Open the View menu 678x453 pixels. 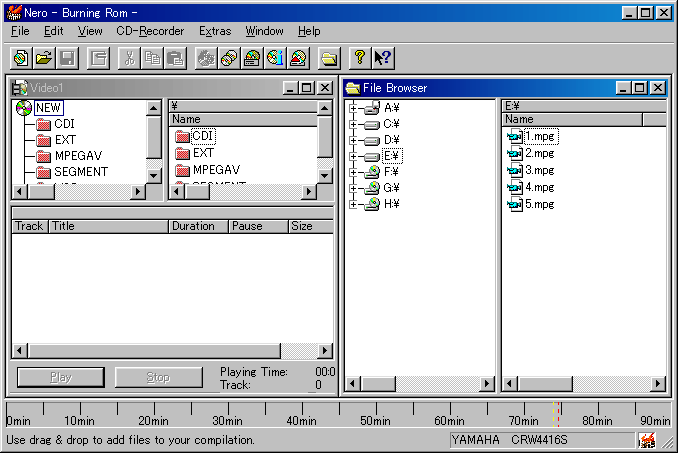pyautogui.click(x=90, y=31)
